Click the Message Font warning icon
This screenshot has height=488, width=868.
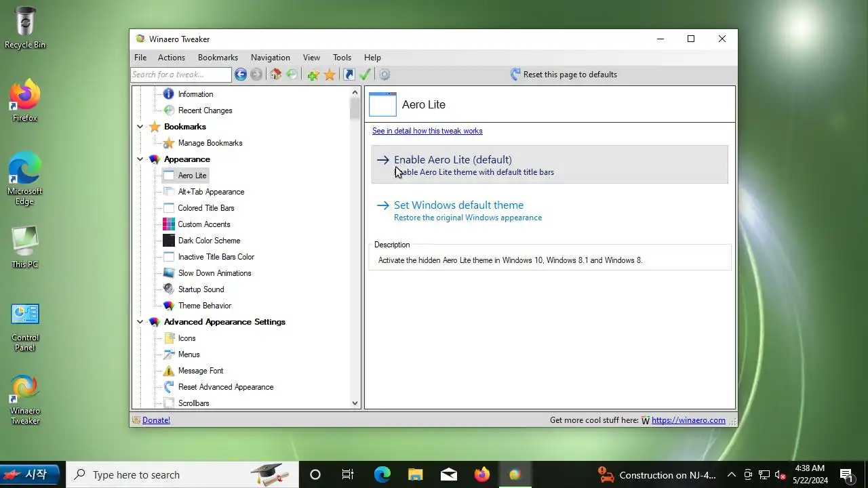[169, 371]
